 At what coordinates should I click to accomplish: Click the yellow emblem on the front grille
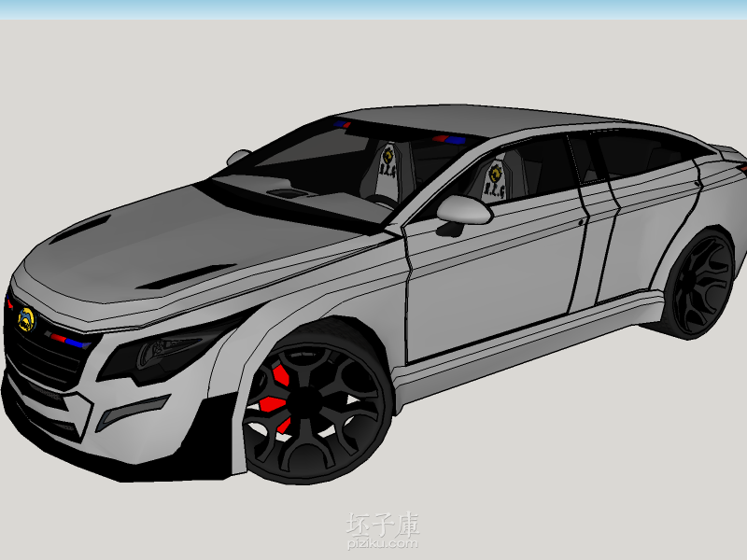coord(27,319)
